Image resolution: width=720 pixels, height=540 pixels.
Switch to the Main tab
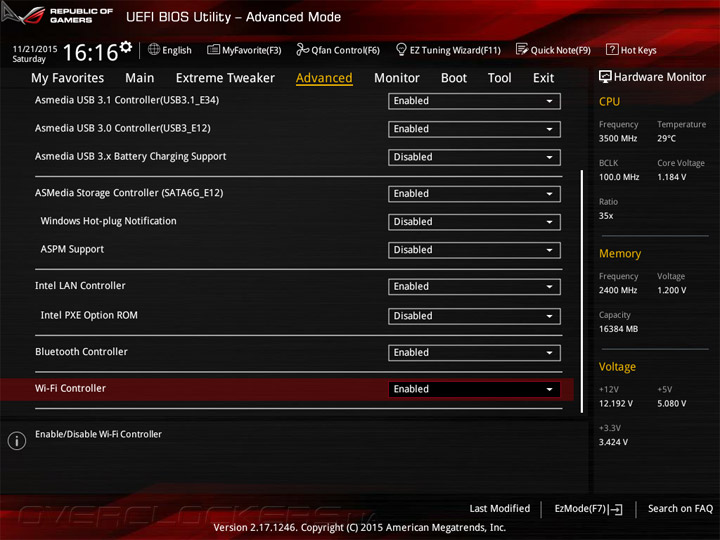click(140, 78)
